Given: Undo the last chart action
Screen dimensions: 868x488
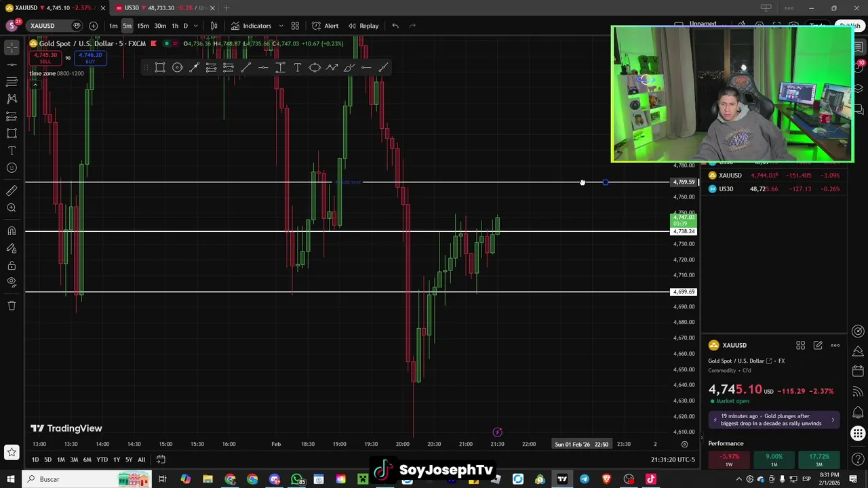Looking at the screenshot, I should 395,26.
